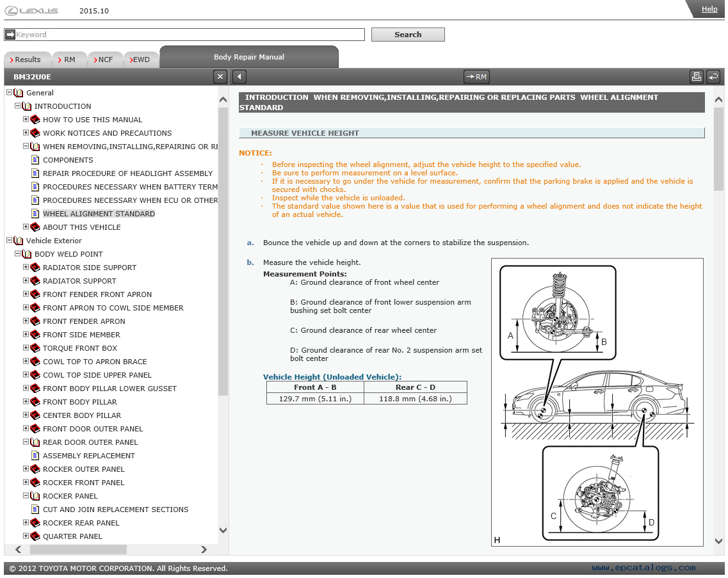Image resolution: width=728 pixels, height=578 pixels.
Task: Click the tree panel scroll-right arrow
Action: (x=204, y=549)
